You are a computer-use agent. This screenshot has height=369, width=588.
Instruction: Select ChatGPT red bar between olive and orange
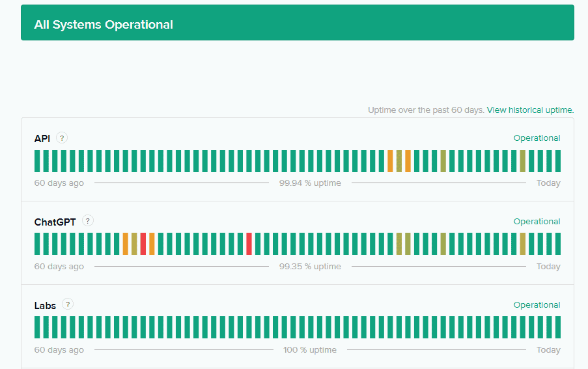point(143,244)
